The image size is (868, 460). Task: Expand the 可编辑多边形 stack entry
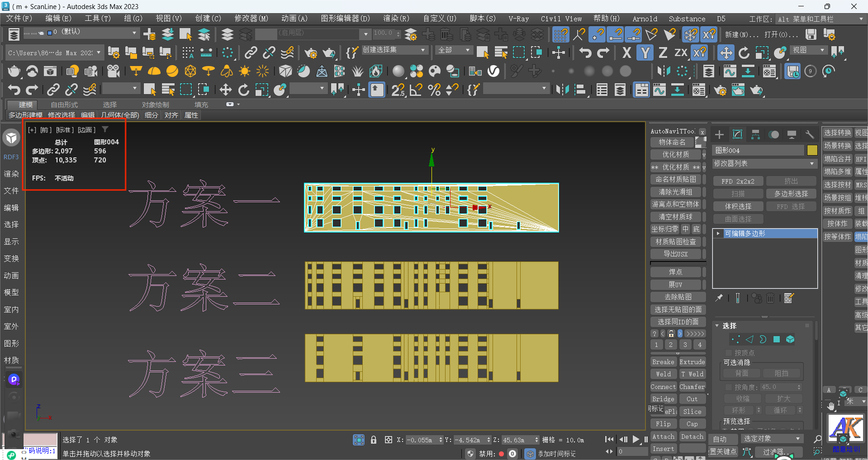click(718, 233)
